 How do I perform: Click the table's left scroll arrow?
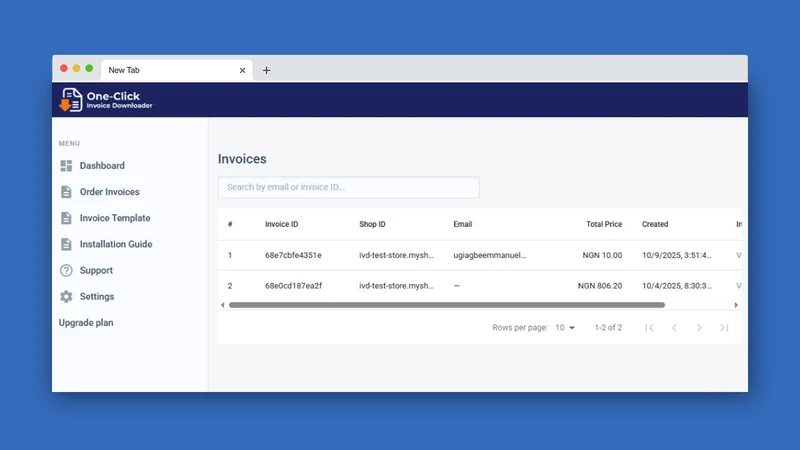pos(222,305)
